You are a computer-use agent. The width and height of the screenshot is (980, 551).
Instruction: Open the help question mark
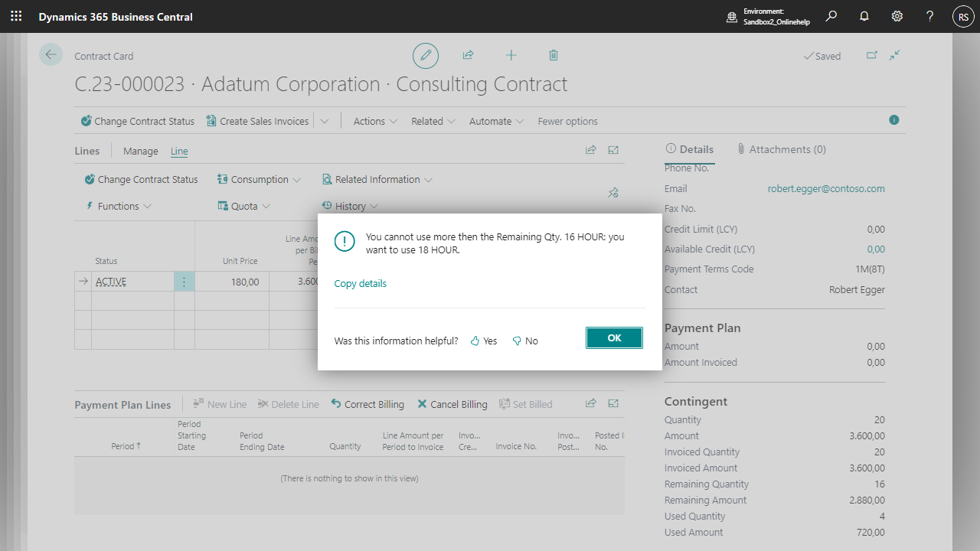[930, 16]
